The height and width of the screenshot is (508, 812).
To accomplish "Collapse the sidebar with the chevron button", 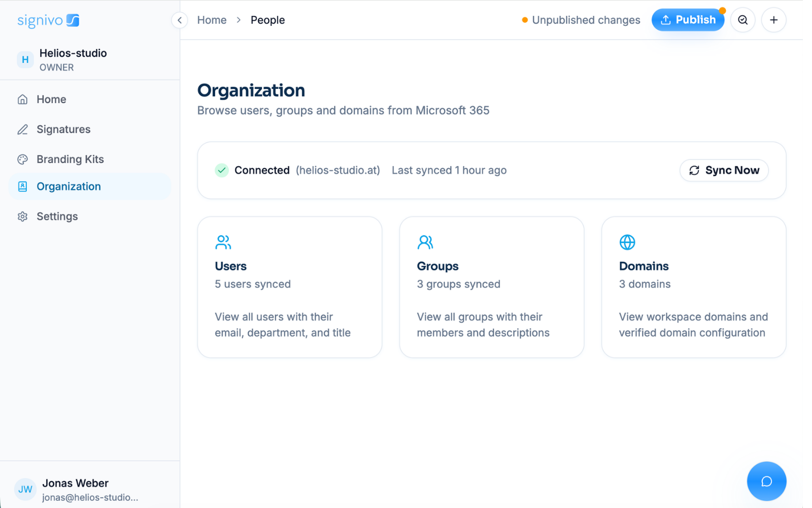I will 180,20.
